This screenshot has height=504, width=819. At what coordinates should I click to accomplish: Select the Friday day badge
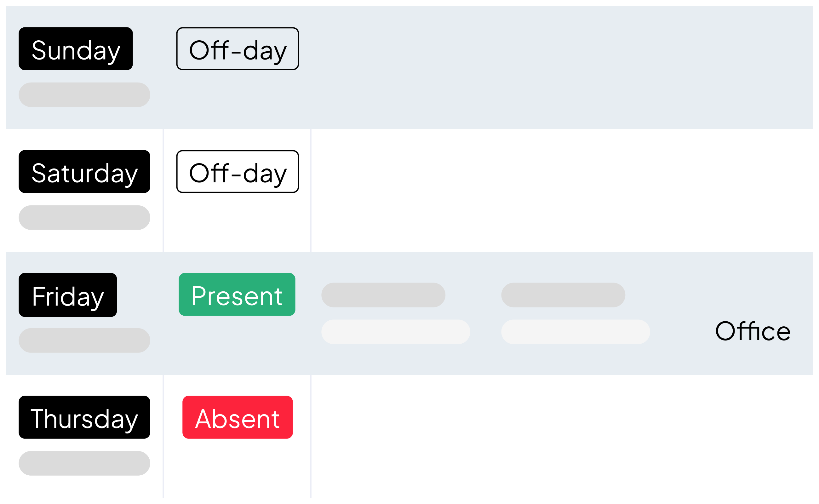pos(67,295)
